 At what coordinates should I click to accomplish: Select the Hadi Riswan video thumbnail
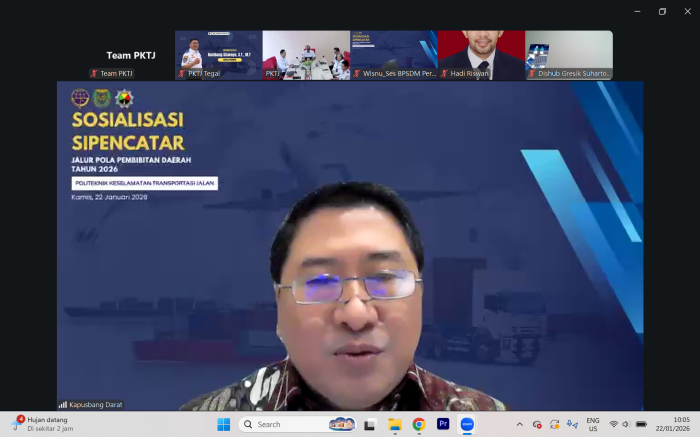481,55
